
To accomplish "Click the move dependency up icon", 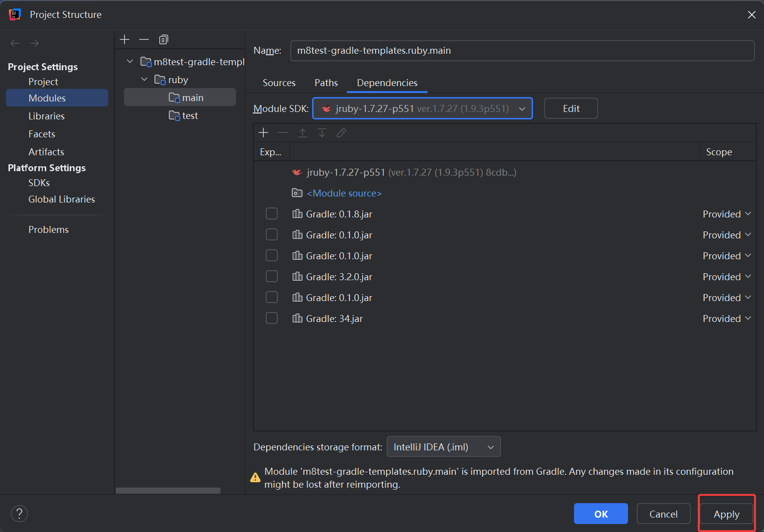I will [303, 132].
